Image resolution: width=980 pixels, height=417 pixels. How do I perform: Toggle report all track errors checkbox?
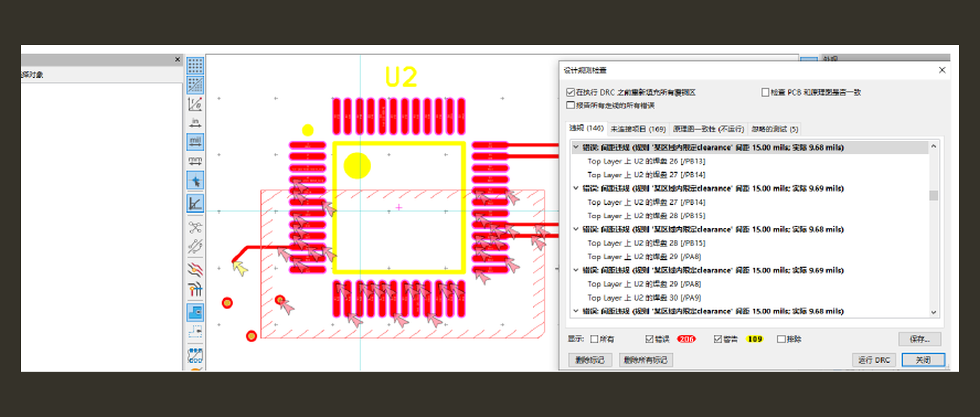click(x=570, y=105)
